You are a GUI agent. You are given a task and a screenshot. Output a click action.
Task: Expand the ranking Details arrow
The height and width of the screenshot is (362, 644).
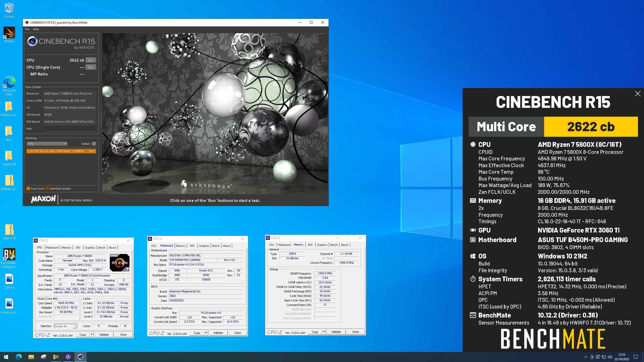click(94, 144)
